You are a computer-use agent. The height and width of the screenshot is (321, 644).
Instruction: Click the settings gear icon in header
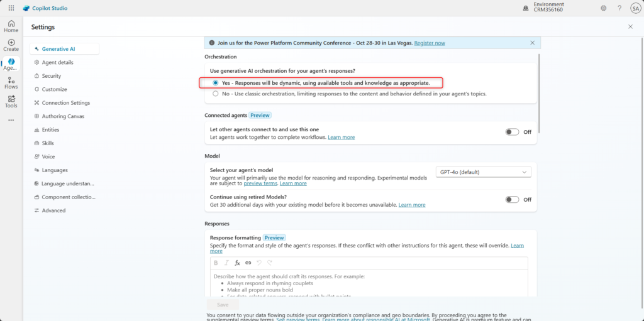point(603,8)
